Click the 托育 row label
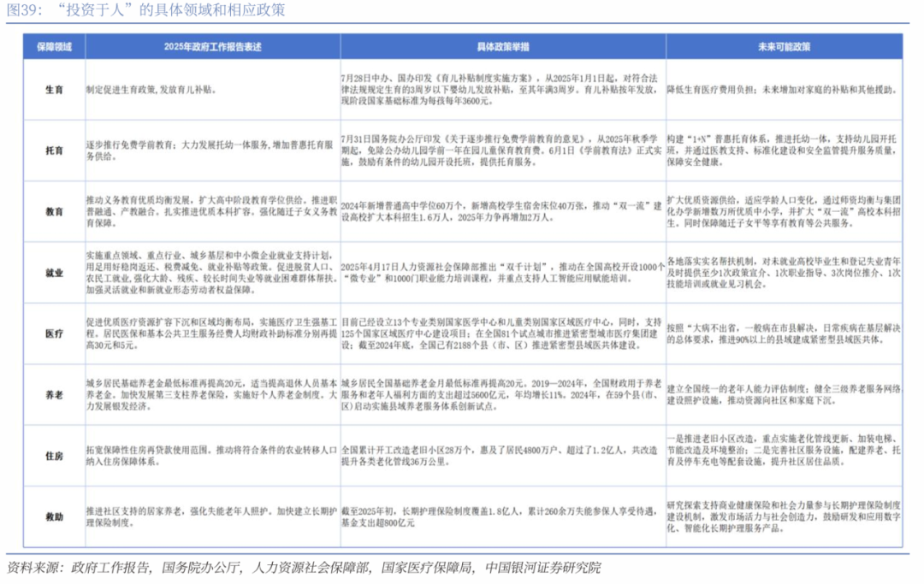Screen dimensions: 924x584 54,149
